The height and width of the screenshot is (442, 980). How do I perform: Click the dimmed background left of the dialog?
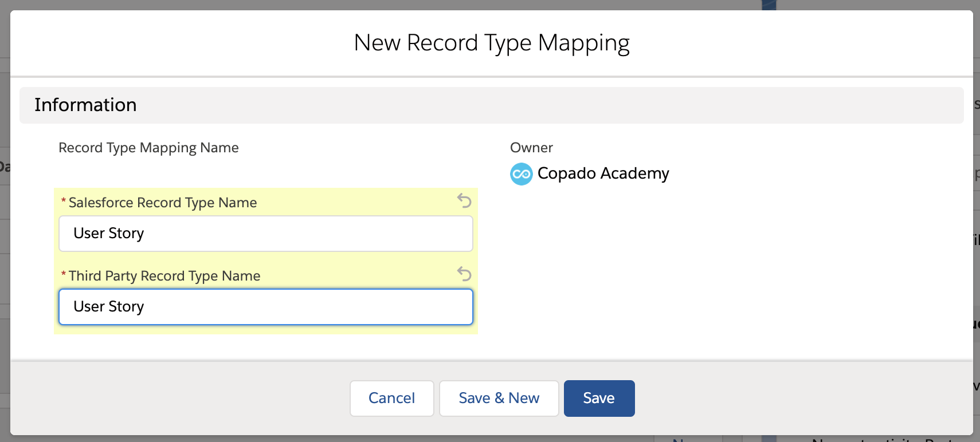[x=5, y=229]
